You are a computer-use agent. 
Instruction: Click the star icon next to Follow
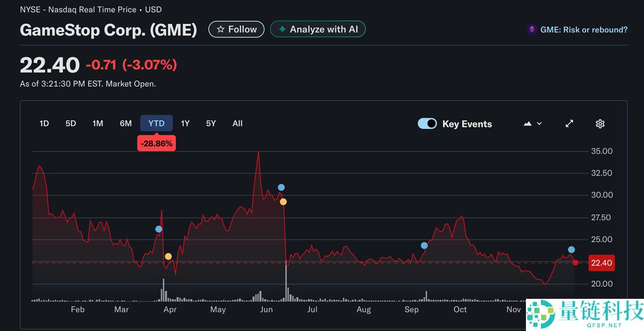tap(220, 29)
